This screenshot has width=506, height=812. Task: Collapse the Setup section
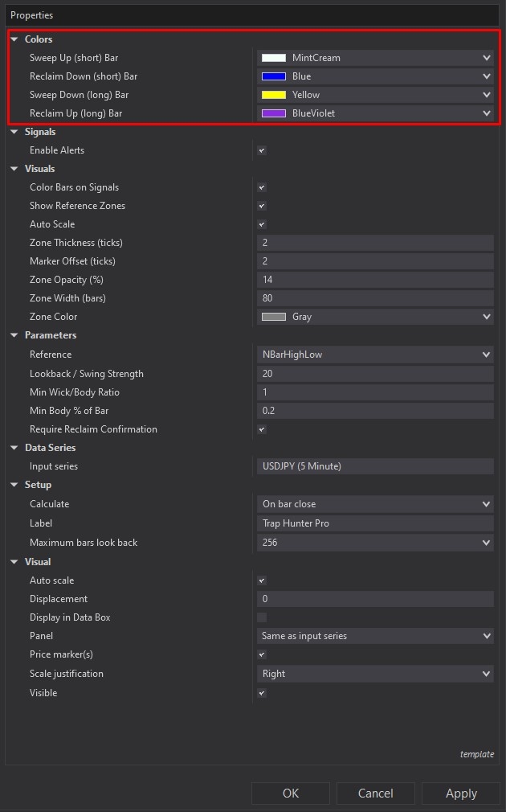pyautogui.click(x=14, y=484)
